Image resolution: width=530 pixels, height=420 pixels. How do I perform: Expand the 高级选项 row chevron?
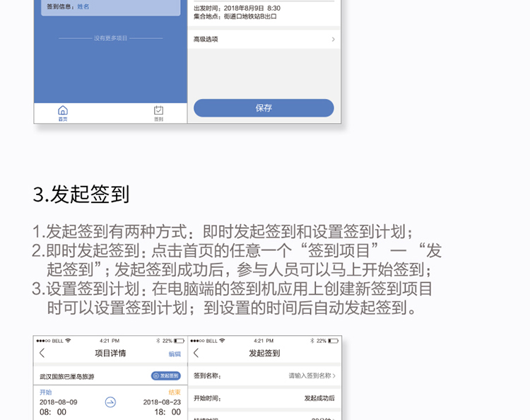[334, 39]
